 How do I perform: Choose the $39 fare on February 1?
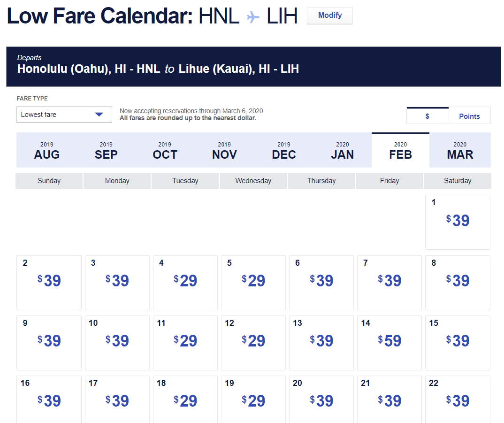[458, 221]
